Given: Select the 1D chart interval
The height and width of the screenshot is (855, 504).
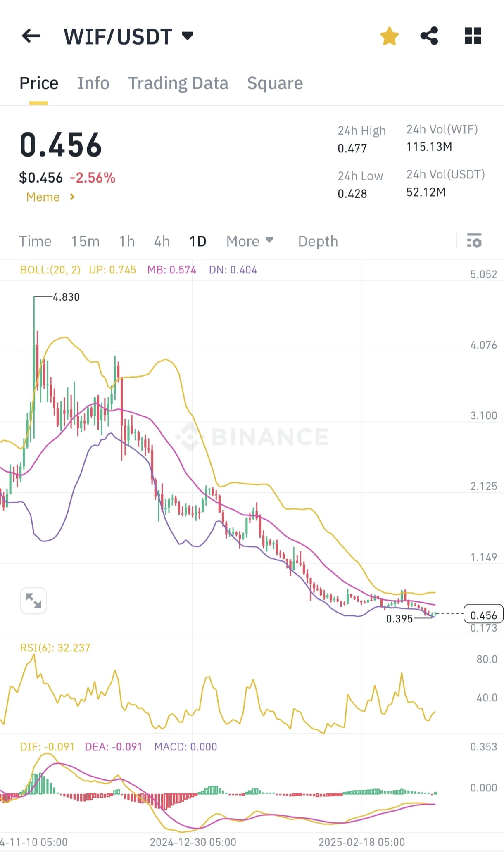Looking at the screenshot, I should coord(197,241).
